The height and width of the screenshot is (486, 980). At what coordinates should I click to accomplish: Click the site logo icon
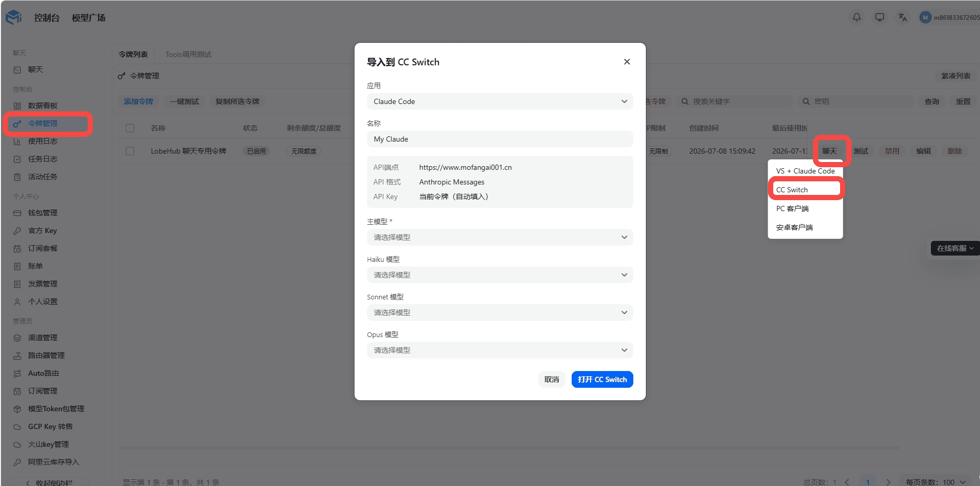coord(14,17)
